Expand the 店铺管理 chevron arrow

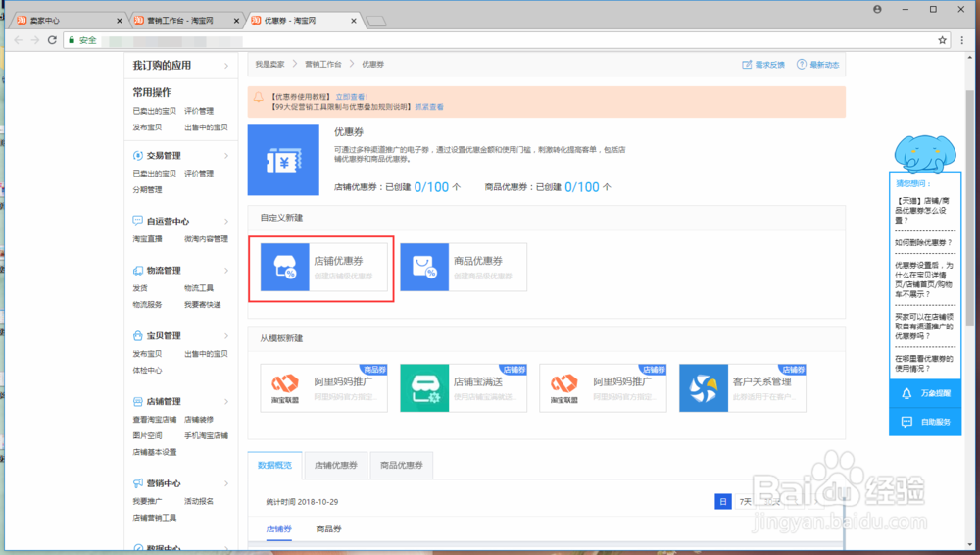click(x=226, y=402)
